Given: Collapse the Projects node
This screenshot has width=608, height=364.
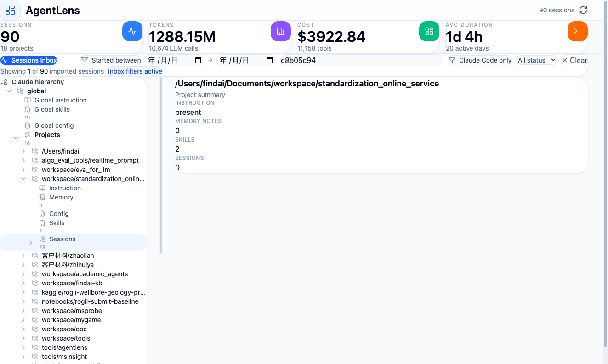Looking at the screenshot, I should click(x=16, y=138).
